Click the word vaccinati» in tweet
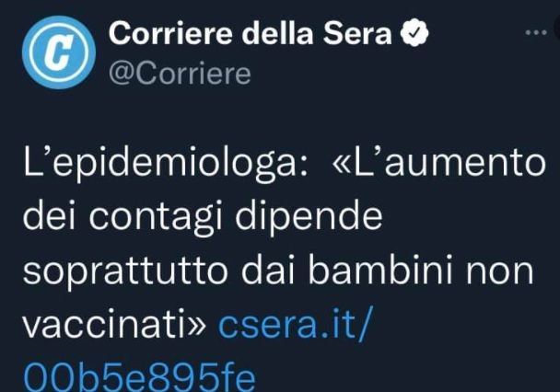Viewport: 560px width, 392px height. pyautogui.click(x=114, y=324)
